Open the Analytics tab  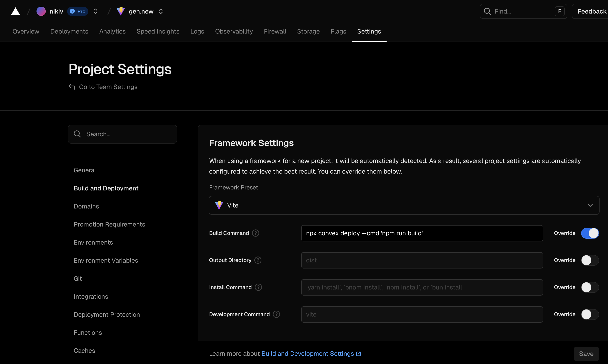click(112, 31)
